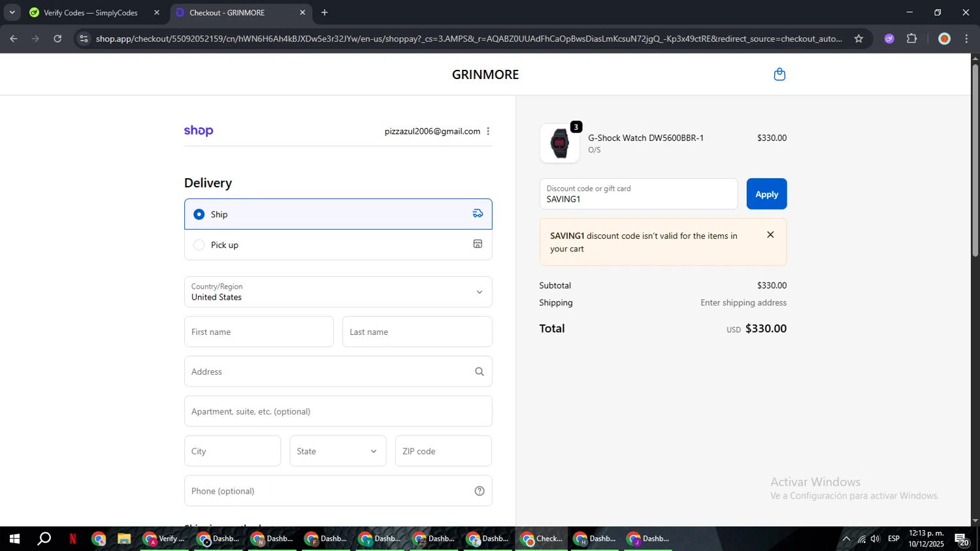Viewport: 980px width, 551px height.
Task: Open a new browser tab
Action: point(324,12)
